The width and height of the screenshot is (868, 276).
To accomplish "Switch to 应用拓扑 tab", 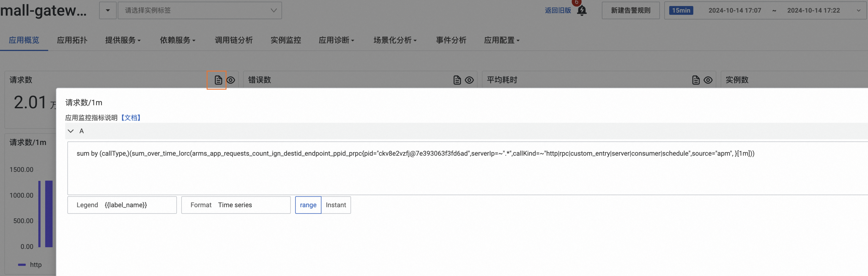I will pyautogui.click(x=72, y=40).
